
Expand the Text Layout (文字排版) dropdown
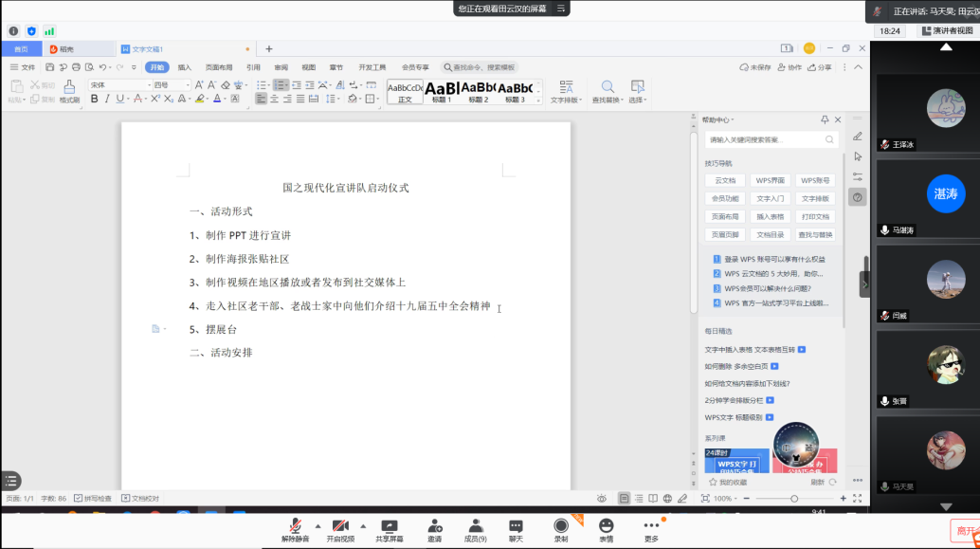coord(566,100)
